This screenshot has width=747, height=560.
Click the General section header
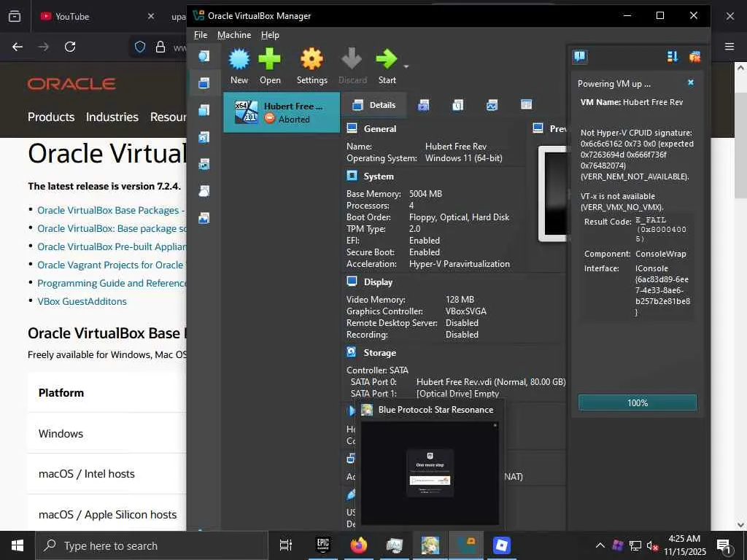coord(379,128)
